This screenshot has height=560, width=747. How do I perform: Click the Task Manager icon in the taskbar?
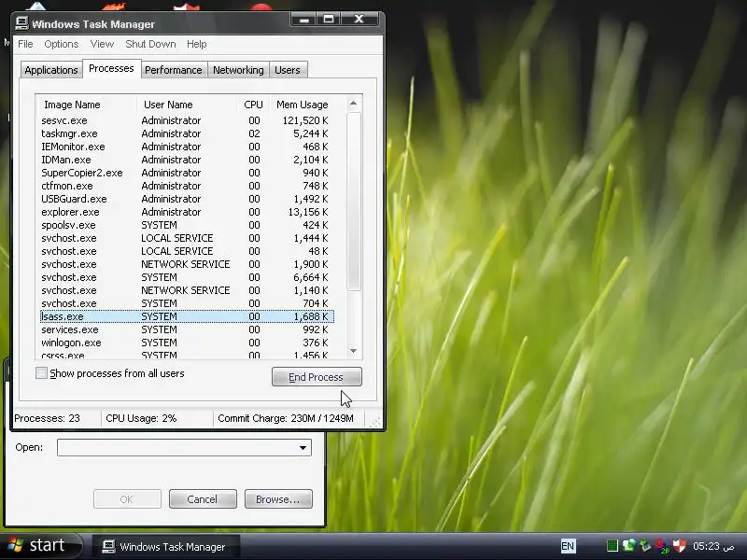point(108,547)
